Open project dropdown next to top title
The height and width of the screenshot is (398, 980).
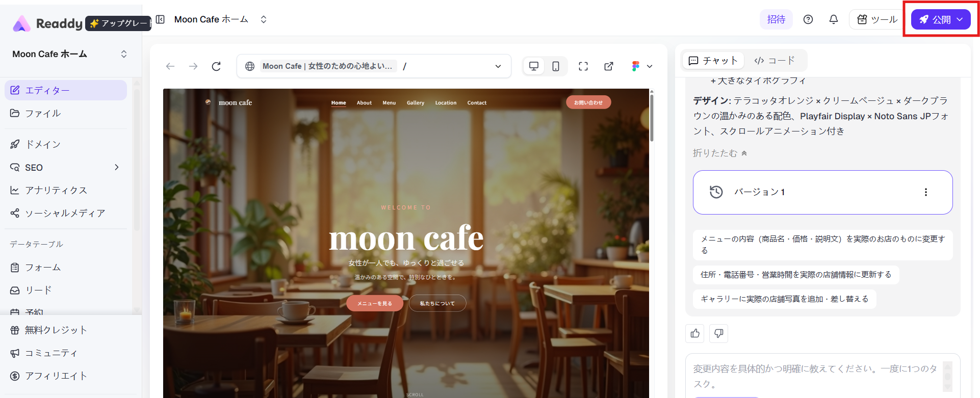(264, 19)
